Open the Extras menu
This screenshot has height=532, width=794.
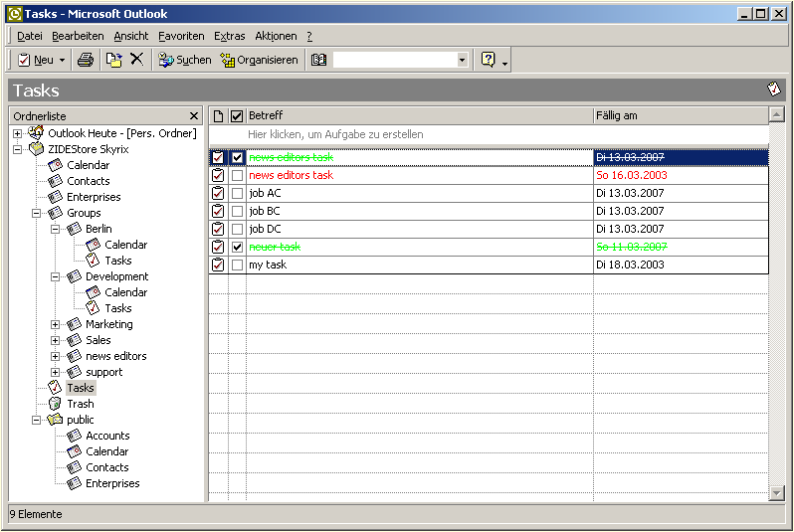pyautogui.click(x=230, y=36)
